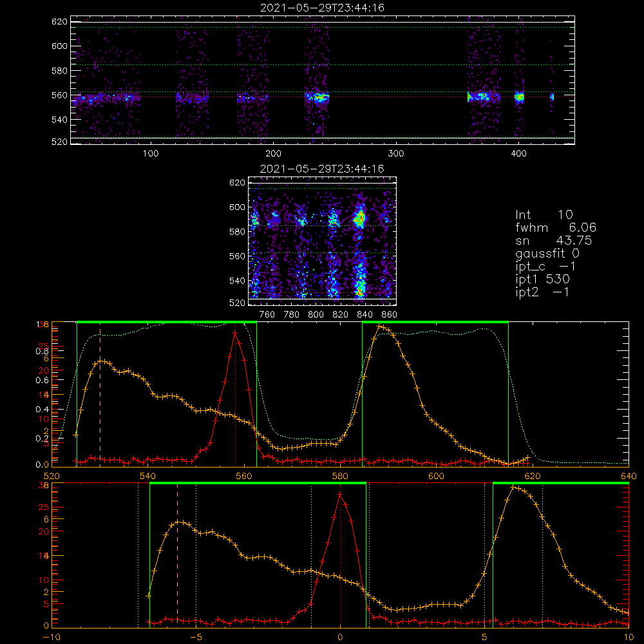Select the 'Int 10' parameter line
Image resolution: width=644 pixels, height=644 pixels.
(x=544, y=215)
